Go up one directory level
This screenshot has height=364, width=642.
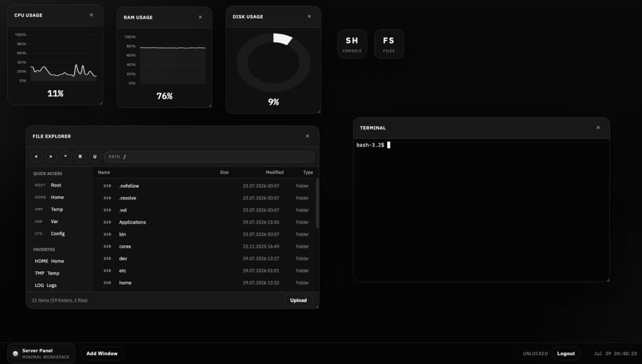66,157
